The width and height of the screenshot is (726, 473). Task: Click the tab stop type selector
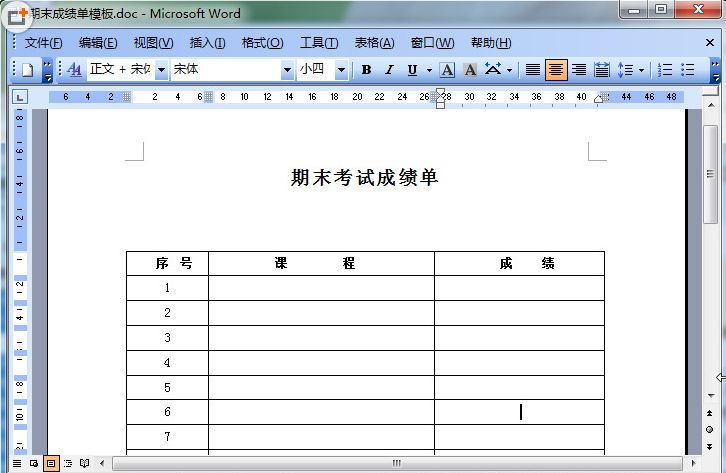pos(19,97)
